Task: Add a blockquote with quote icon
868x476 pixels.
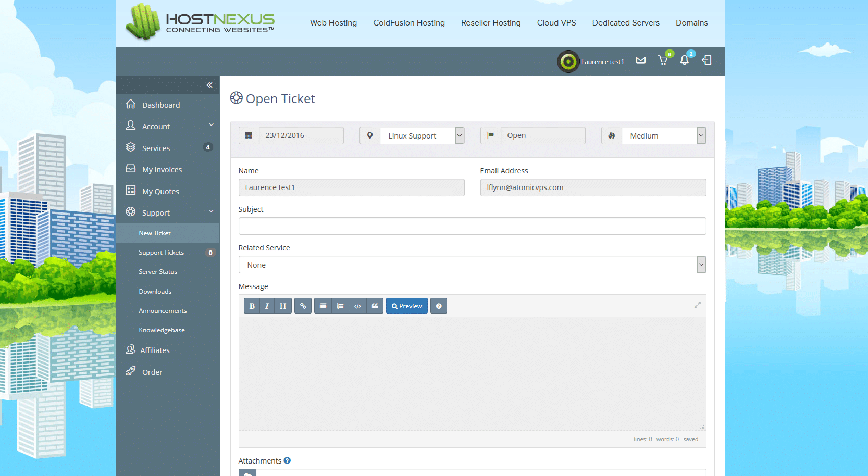Action: pos(375,306)
